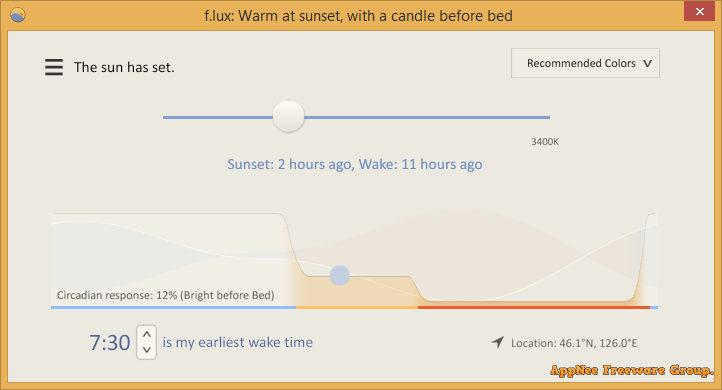722x390 pixels.
Task: Open the hamburger menu icon
Action: [x=54, y=67]
